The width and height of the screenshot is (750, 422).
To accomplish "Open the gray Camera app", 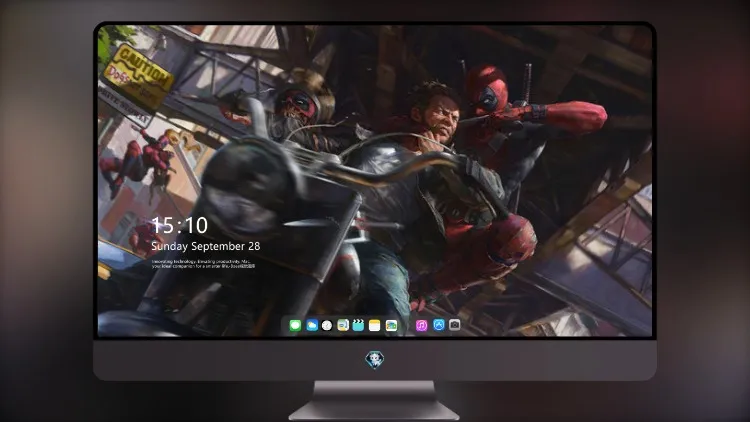I will point(455,325).
